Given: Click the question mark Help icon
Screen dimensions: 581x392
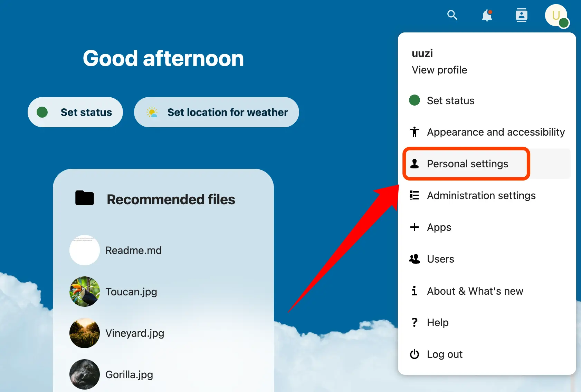Looking at the screenshot, I should [x=415, y=323].
